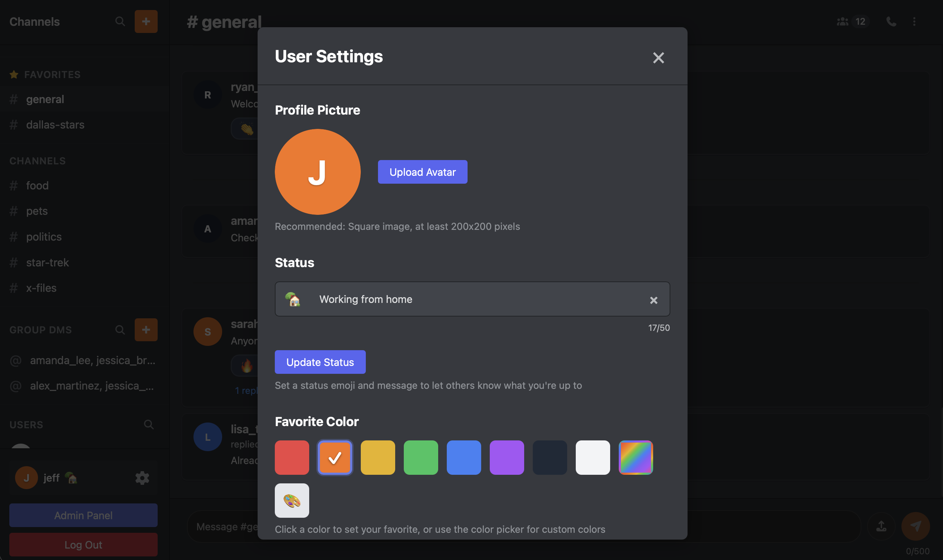This screenshot has width=943, height=560.
Task: Pick the white favorite color swatch
Action: (593, 457)
